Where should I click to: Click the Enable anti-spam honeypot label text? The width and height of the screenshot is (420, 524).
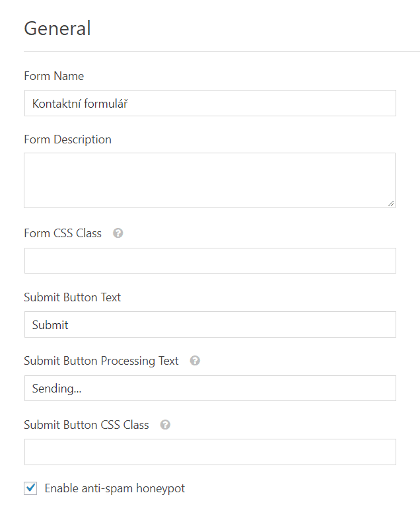pos(114,488)
